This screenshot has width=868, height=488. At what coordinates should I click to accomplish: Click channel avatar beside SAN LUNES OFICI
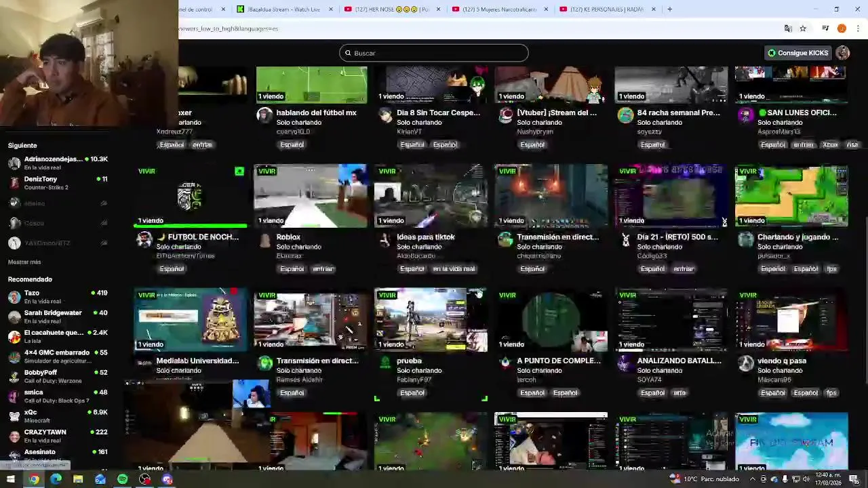pos(746,115)
